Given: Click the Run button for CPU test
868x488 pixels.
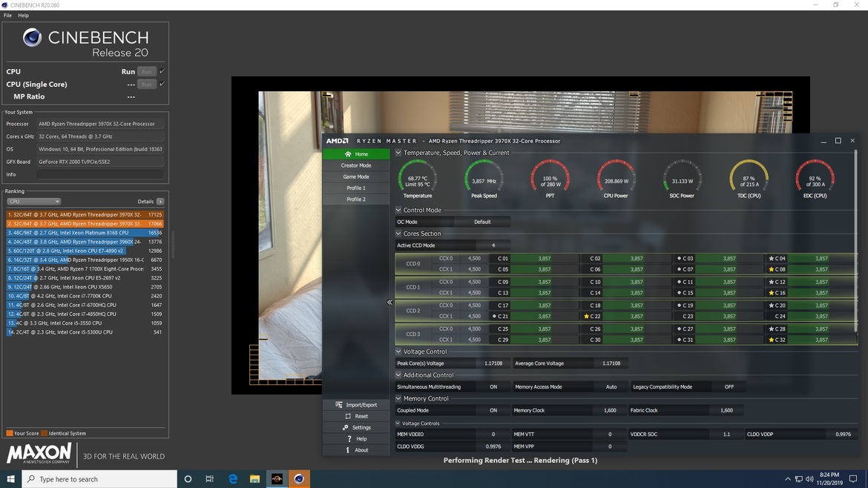Looking at the screenshot, I should coord(147,71).
